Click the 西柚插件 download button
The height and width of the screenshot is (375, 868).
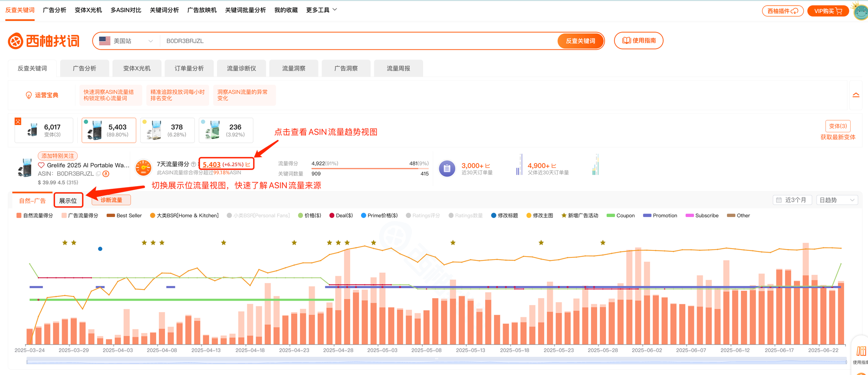[x=783, y=11]
